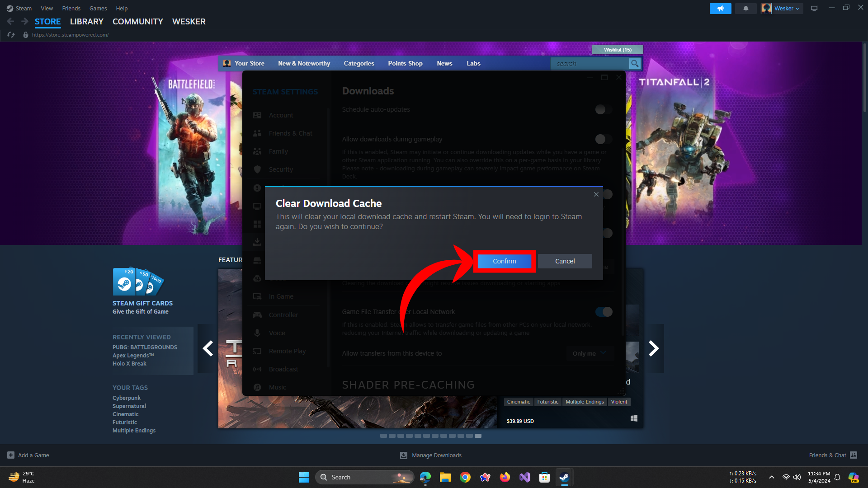This screenshot has width=868, height=488.
Task: Open the notifications bell icon
Action: tap(745, 9)
